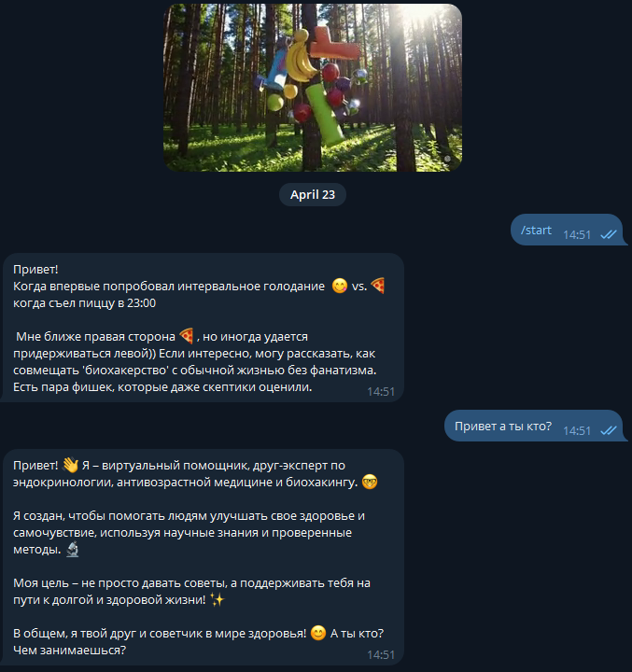This screenshot has height=672, width=632.
Task: Click the small dot indicator on image corner
Action: click(x=447, y=159)
